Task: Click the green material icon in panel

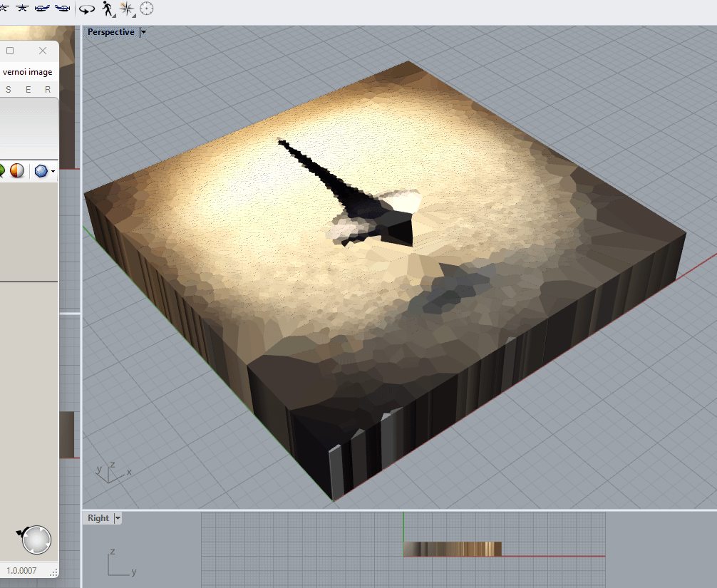Action: pyautogui.click(x=2, y=171)
